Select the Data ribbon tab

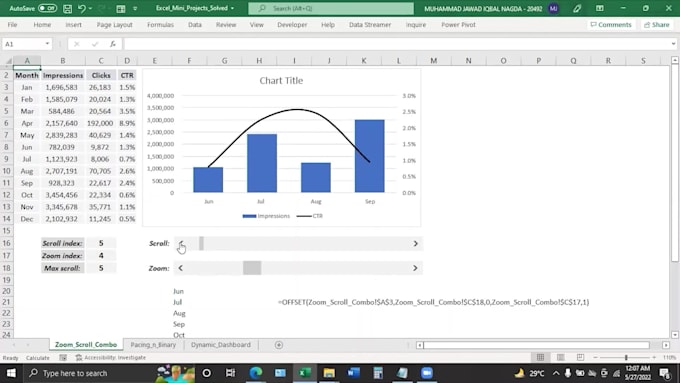pyautogui.click(x=195, y=25)
